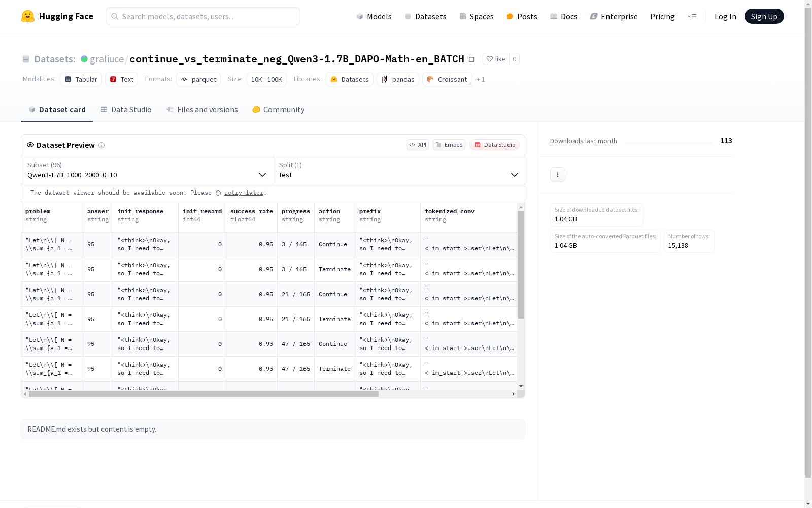812x508 pixels.
Task: Open the Files and versions tab
Action: click(x=202, y=110)
